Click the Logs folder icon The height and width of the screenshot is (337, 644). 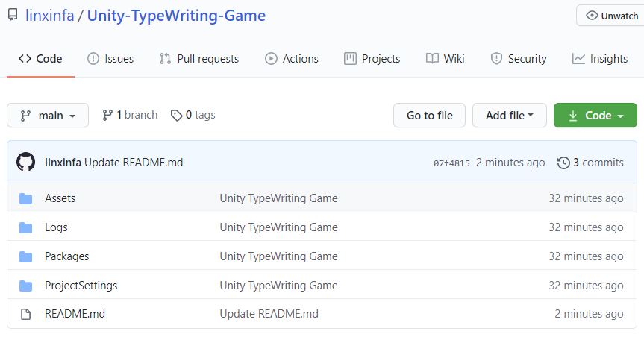tap(26, 227)
